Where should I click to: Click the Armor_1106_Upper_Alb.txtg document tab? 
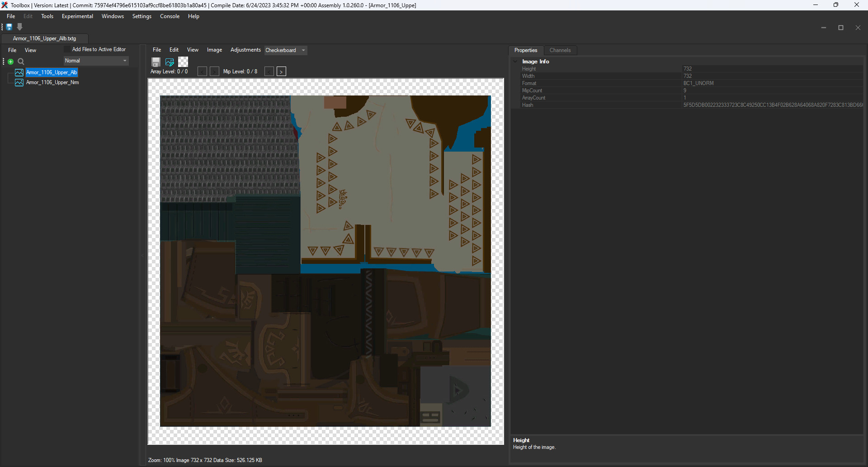(x=44, y=38)
